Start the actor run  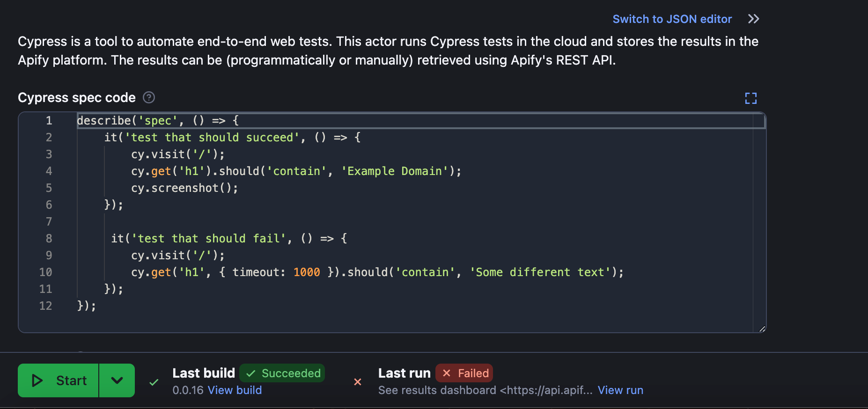pyautogui.click(x=58, y=380)
